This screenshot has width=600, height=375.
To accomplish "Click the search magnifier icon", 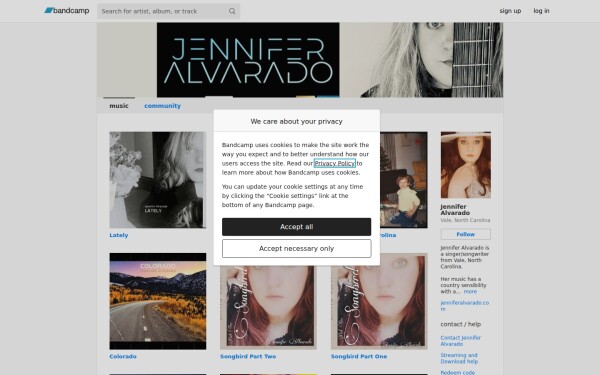I will pos(232,11).
